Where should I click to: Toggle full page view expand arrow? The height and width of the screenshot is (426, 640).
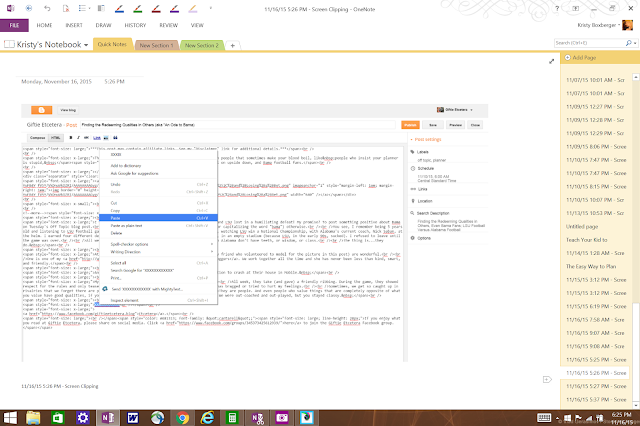pos(551,61)
